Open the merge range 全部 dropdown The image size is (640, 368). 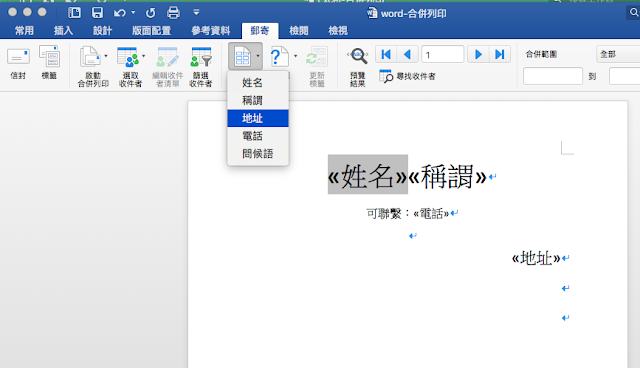point(618,54)
